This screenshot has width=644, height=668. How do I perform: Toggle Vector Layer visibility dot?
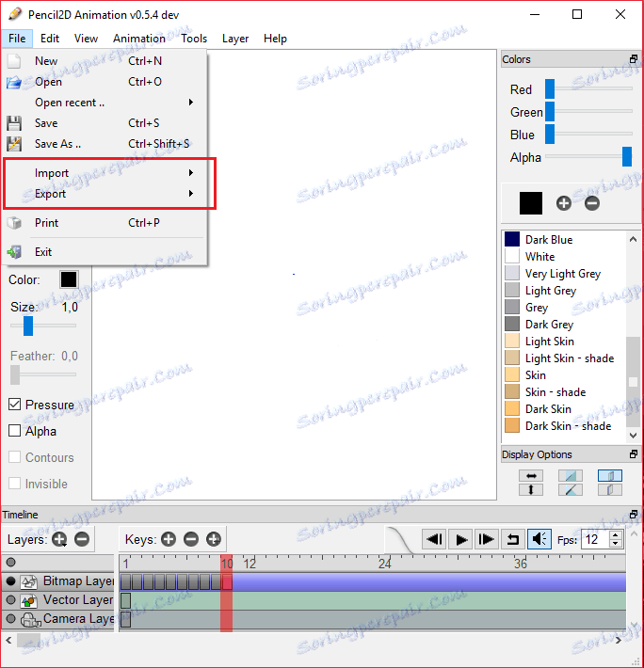point(11,600)
